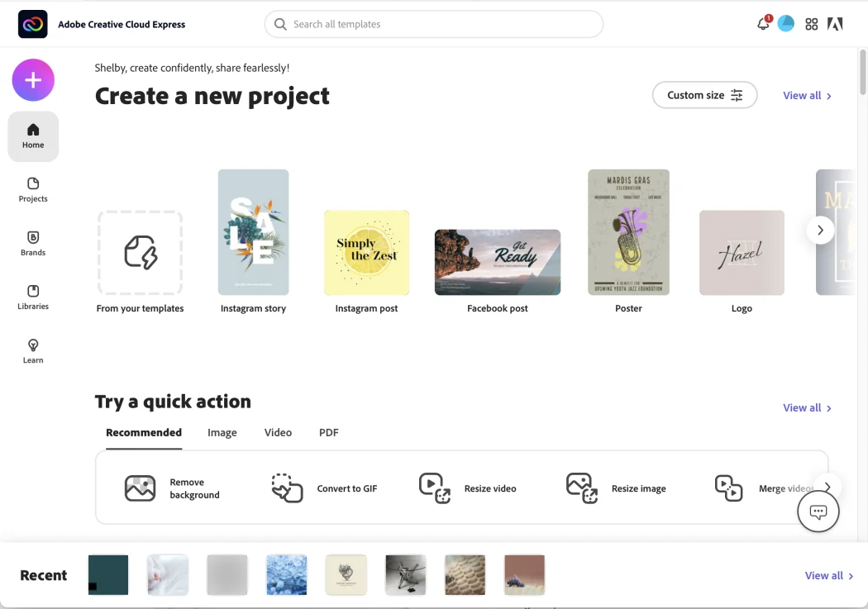Check notifications via the bell icon

click(761, 24)
